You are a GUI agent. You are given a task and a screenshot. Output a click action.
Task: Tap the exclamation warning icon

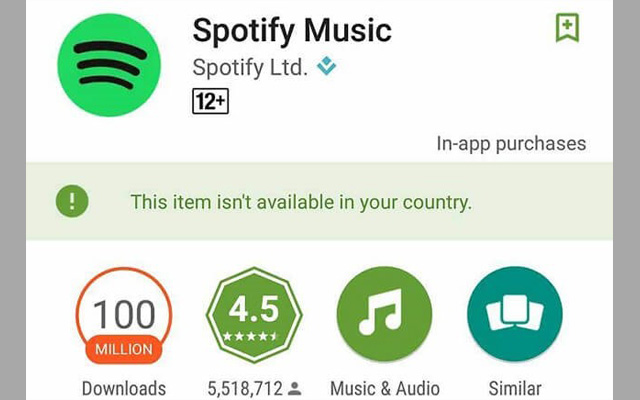pos(72,201)
